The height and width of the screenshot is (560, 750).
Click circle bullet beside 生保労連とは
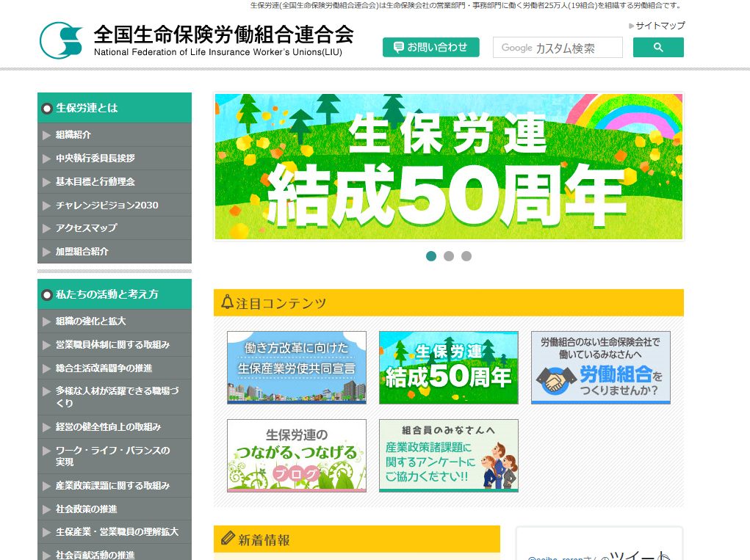point(47,109)
